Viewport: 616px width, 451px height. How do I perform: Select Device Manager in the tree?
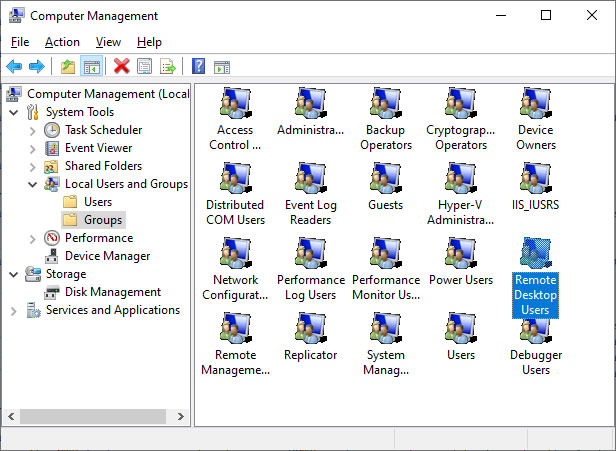(x=107, y=256)
